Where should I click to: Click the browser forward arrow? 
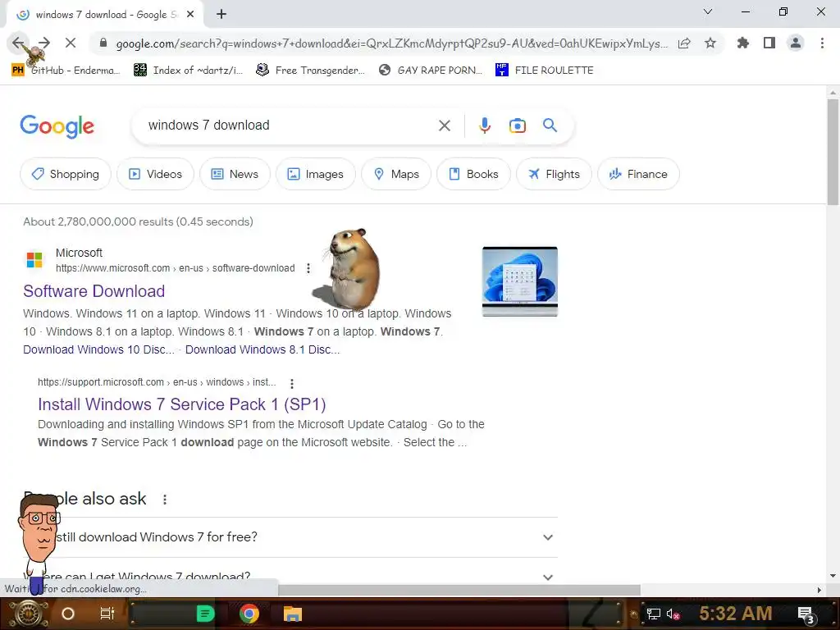[x=44, y=43]
